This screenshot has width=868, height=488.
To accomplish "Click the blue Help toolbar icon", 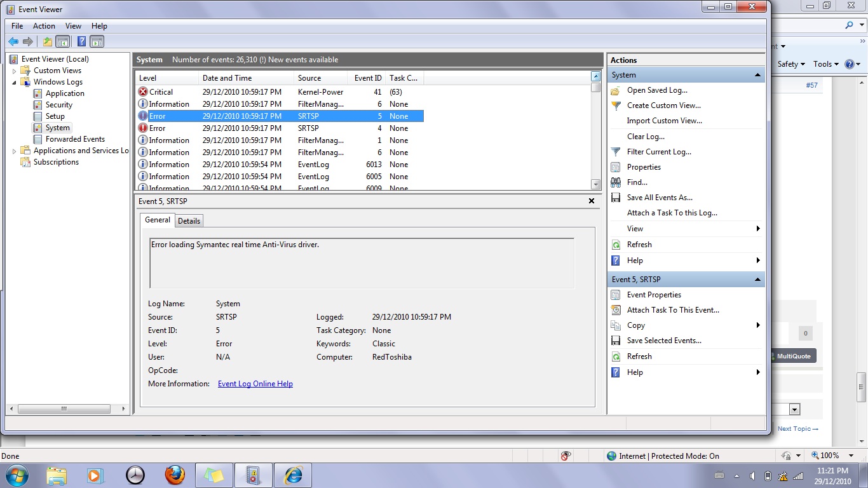I will tap(81, 41).
